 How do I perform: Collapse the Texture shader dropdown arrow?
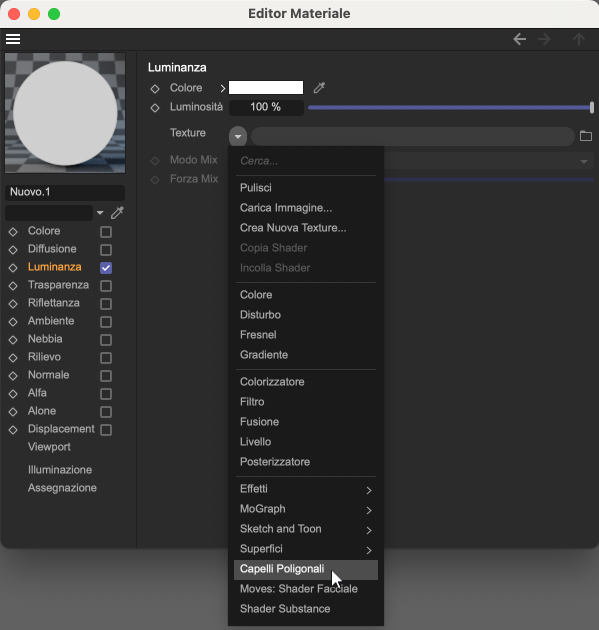238,136
